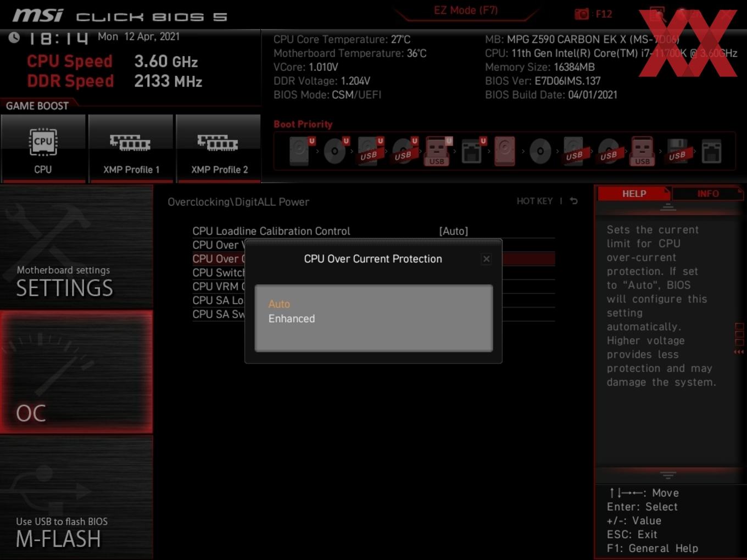Click the F12 screenshot camera icon
This screenshot has height=560, width=747.
click(582, 14)
